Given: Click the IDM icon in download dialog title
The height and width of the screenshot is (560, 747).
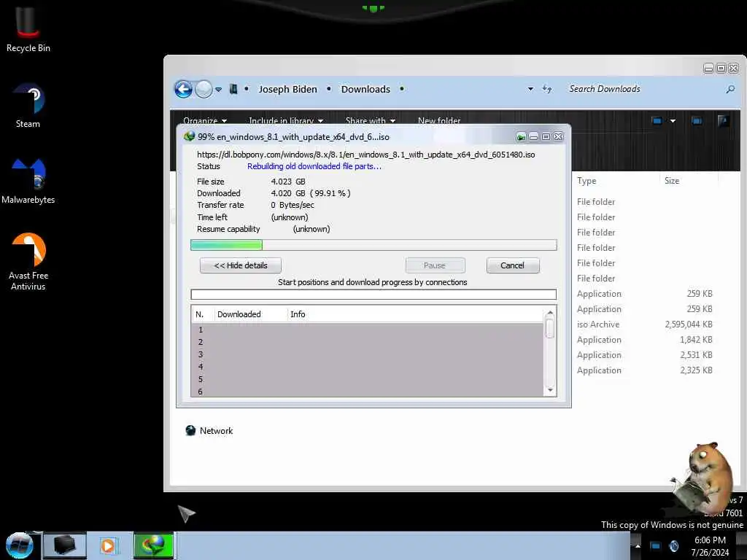Looking at the screenshot, I should pos(189,136).
